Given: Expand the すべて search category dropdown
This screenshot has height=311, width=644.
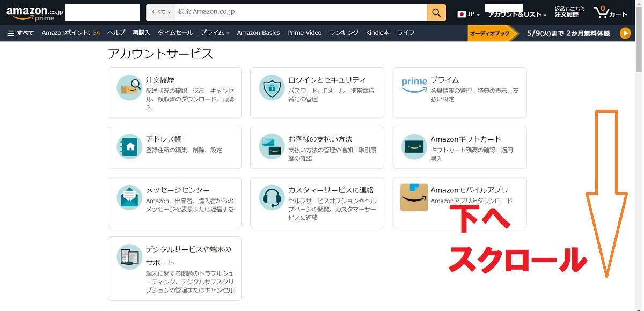Looking at the screenshot, I should click(160, 12).
